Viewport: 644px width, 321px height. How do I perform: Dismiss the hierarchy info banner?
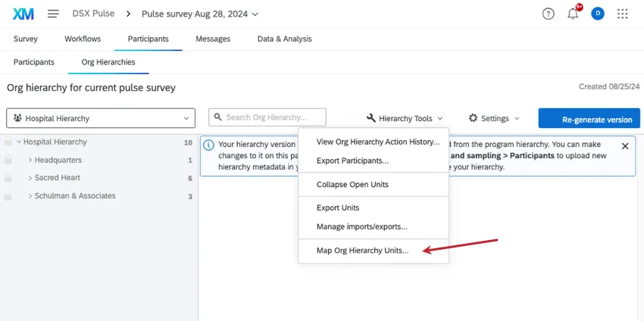(625, 146)
